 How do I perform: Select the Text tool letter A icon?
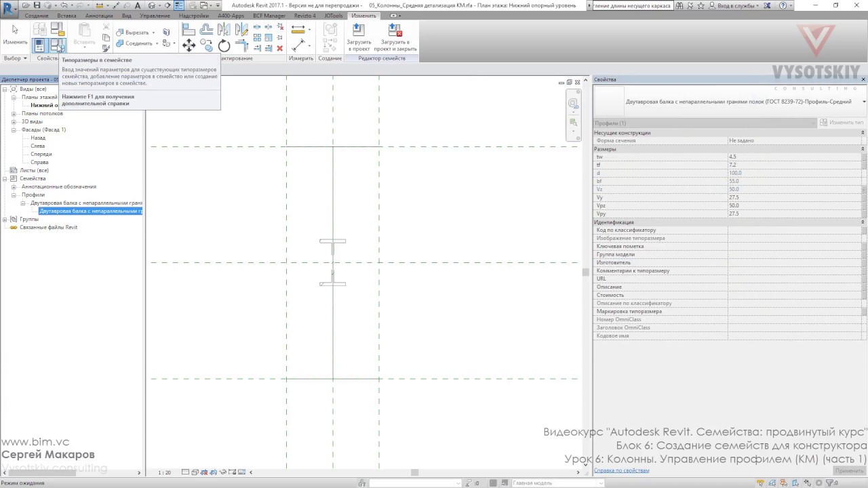tap(138, 5)
